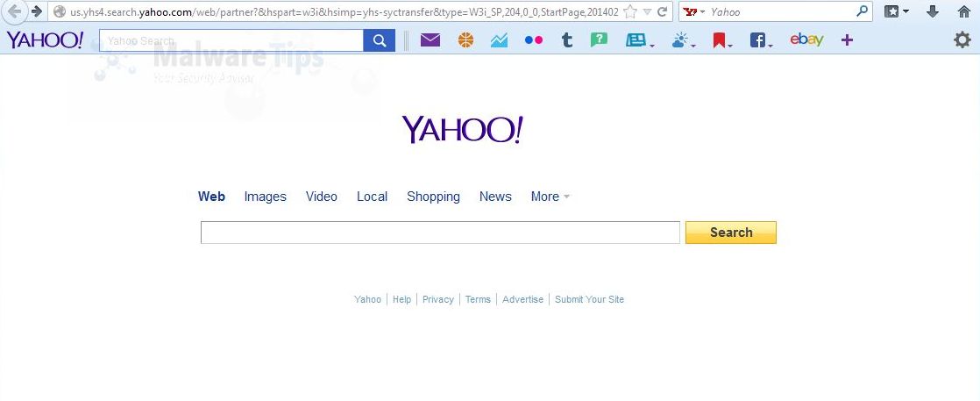Open the Weather sun-cloud icon dropdown
The height and width of the screenshot is (401, 980).
pyautogui.click(x=683, y=40)
